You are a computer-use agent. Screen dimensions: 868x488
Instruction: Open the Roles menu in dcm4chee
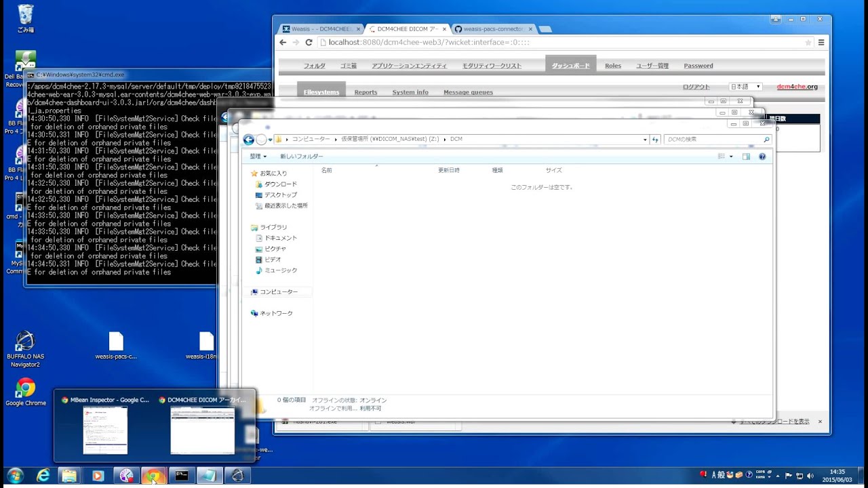tap(613, 66)
